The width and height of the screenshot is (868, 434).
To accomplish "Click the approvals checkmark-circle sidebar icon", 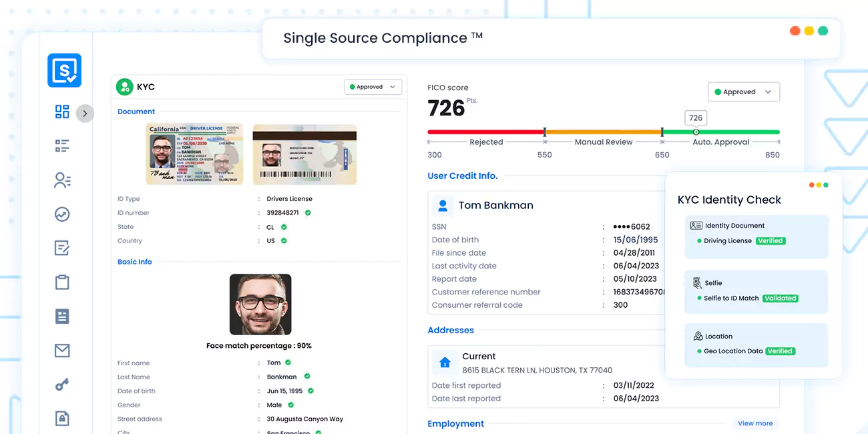I will pyautogui.click(x=62, y=214).
